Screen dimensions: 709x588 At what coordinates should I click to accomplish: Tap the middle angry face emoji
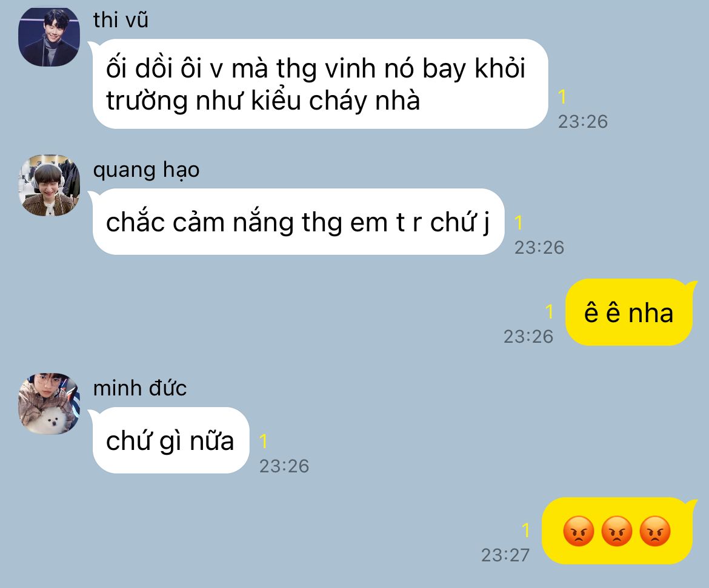(617, 531)
